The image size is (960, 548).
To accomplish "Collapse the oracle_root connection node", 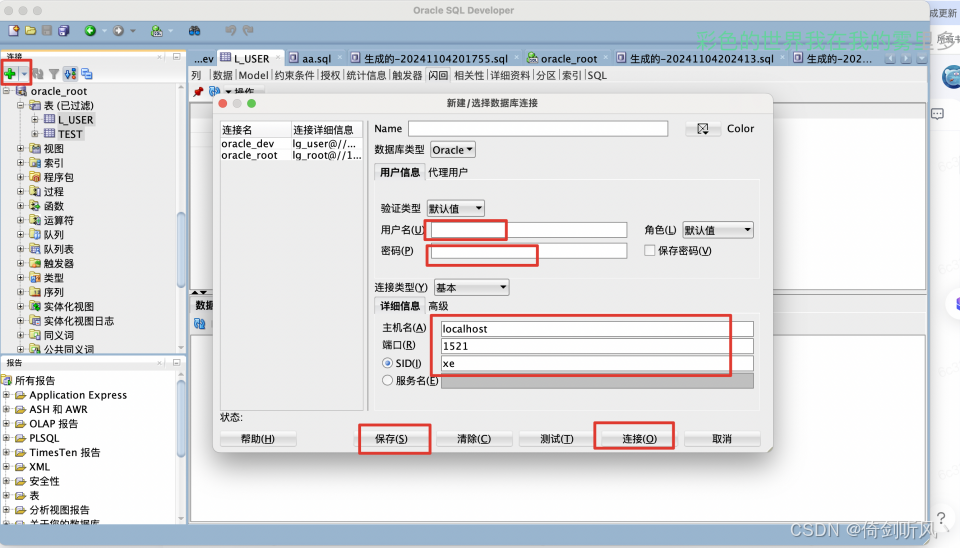I will [7, 91].
